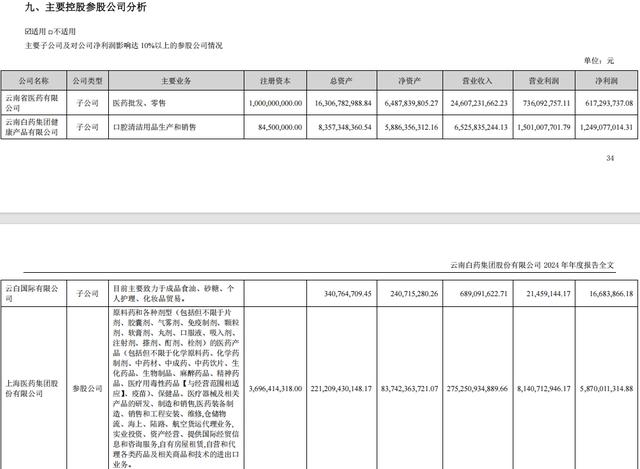Screen dimensions: 640x469
Task: Click the value 275,250,934,889.66
Action: pyautogui.click(x=477, y=389)
